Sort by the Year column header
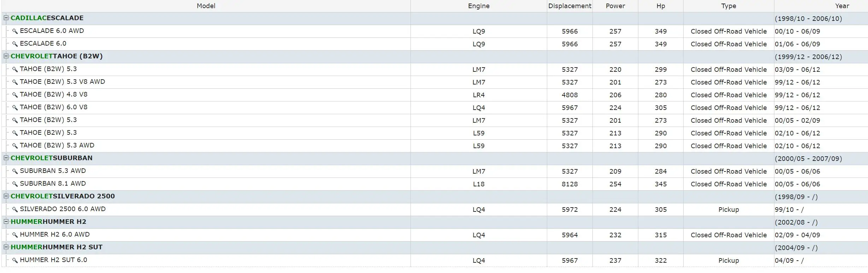 click(821, 6)
